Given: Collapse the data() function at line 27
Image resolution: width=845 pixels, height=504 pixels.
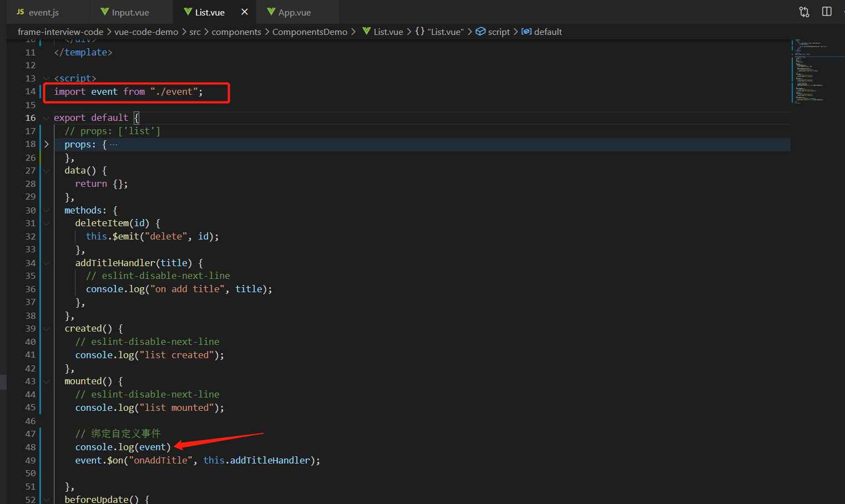Looking at the screenshot, I should pyautogui.click(x=47, y=171).
